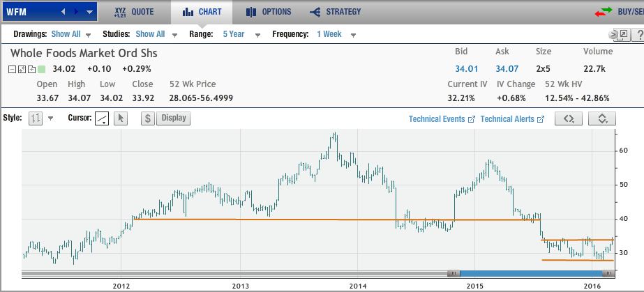This screenshot has height=292, width=644.
Task: Click the gray scrollbar track below chart
Action: (234, 273)
